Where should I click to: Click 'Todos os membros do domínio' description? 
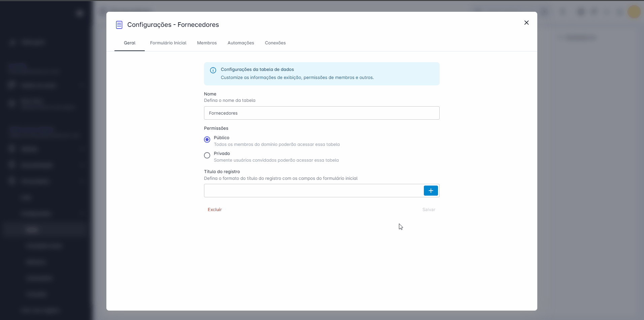277,145
